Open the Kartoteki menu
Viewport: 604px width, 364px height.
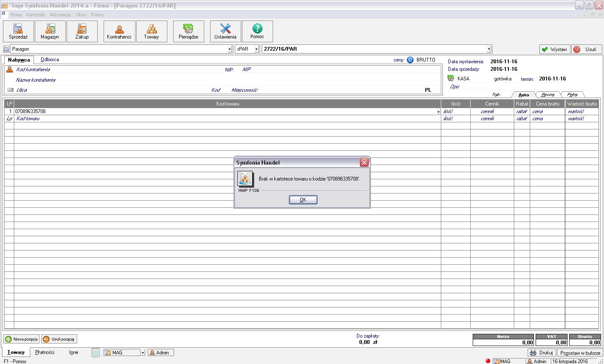[x=36, y=15]
